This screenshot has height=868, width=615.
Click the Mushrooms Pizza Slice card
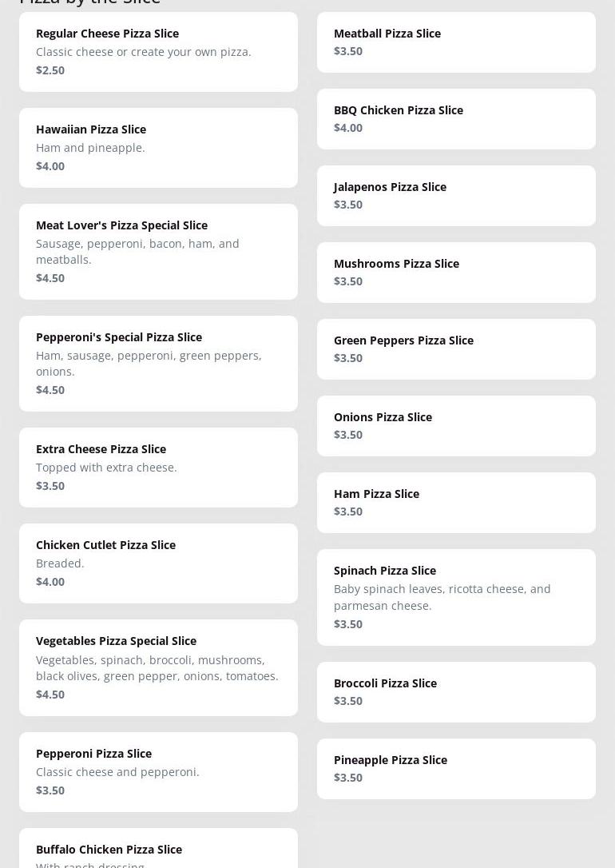coord(456,273)
